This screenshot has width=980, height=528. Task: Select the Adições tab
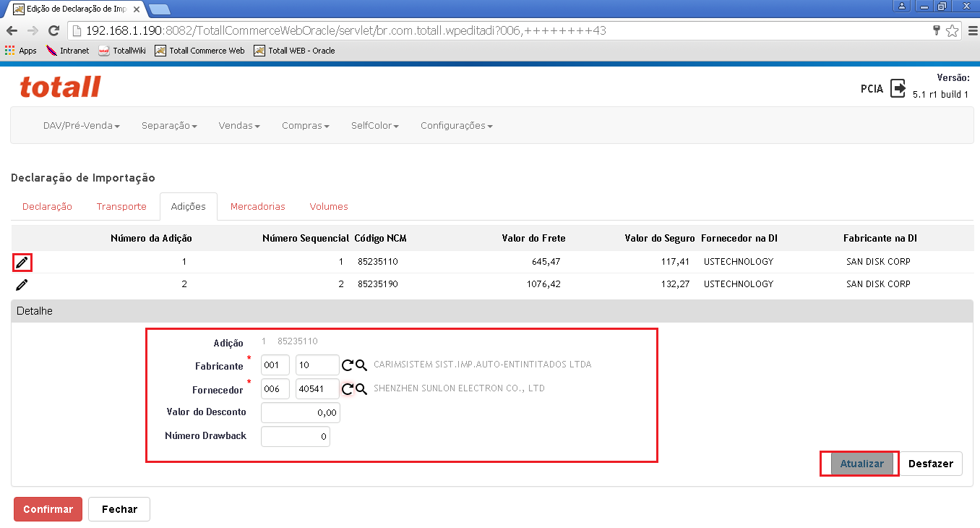point(189,207)
